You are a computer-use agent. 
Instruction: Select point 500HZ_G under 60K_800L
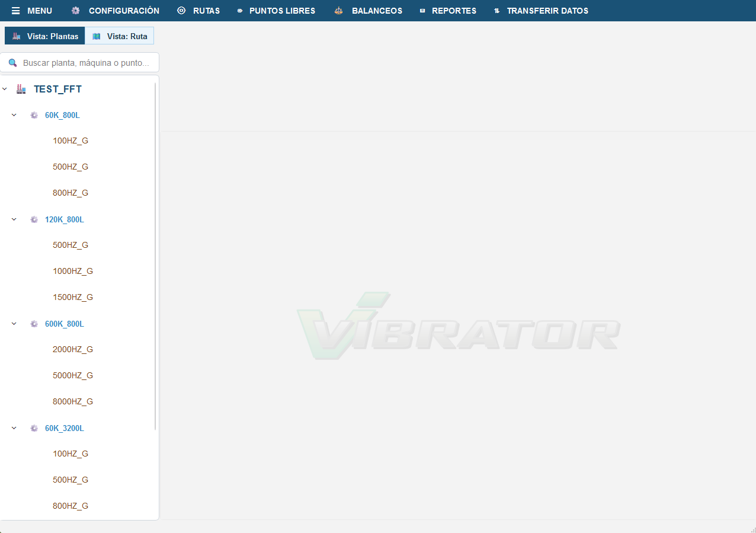tap(71, 167)
